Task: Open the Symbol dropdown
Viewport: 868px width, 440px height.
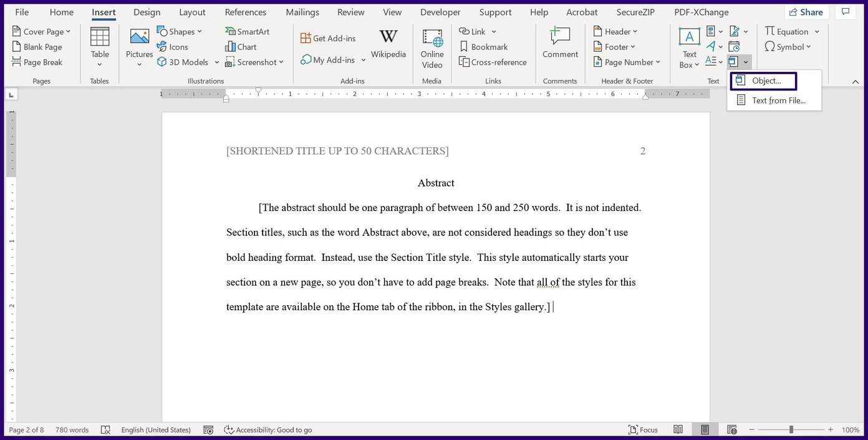Action: point(788,47)
